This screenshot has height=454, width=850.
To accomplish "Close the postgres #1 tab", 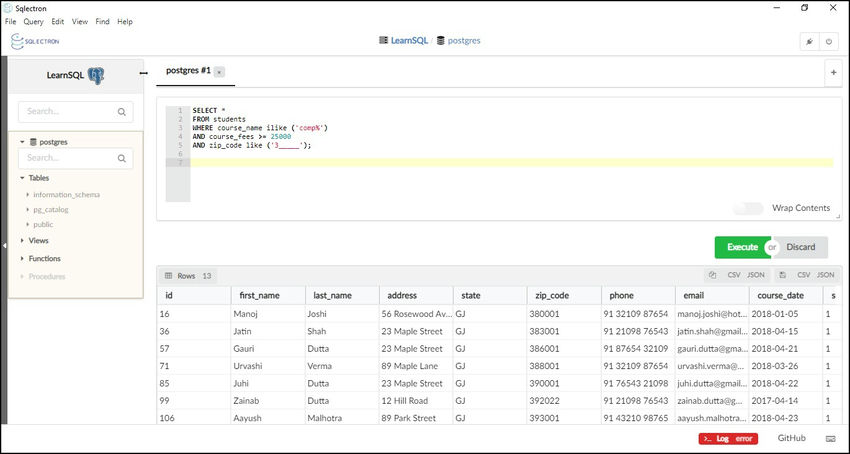I will tap(219, 72).
